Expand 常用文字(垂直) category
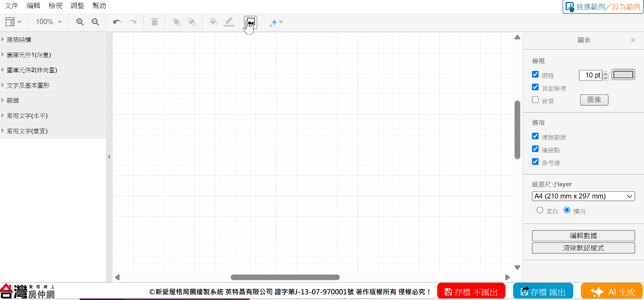This screenshot has height=300, width=644. pos(53,131)
